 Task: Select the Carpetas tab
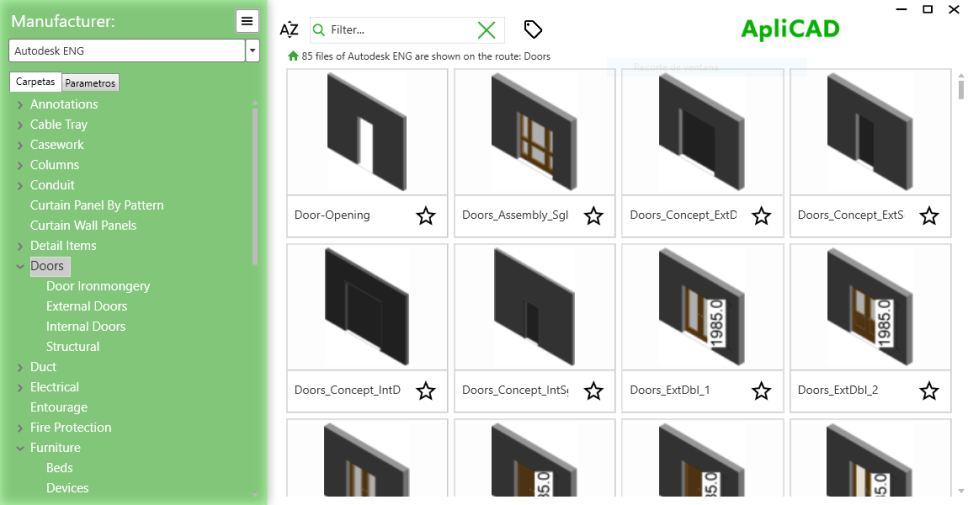tap(35, 82)
